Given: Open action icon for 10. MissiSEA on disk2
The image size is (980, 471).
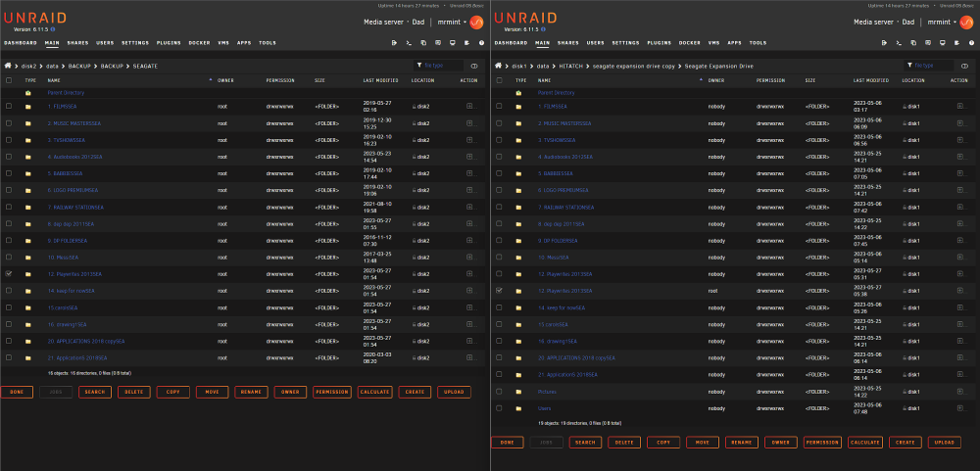Looking at the screenshot, I should coord(469,258).
